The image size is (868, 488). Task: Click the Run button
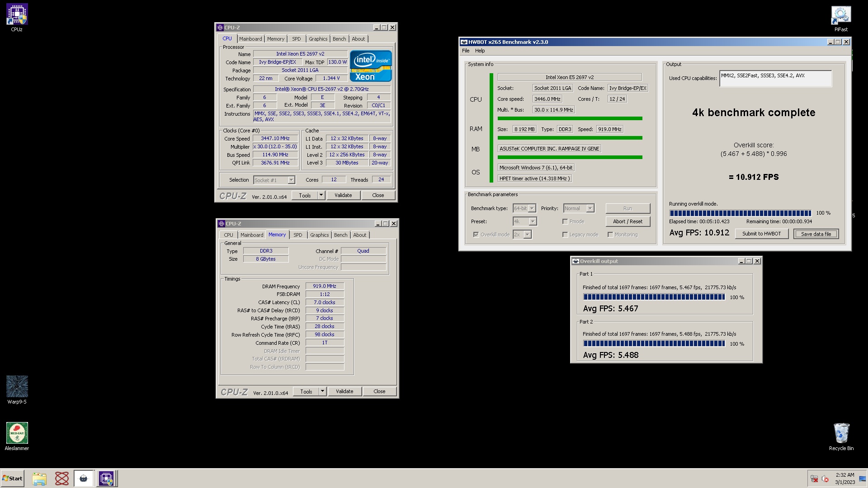coord(627,208)
